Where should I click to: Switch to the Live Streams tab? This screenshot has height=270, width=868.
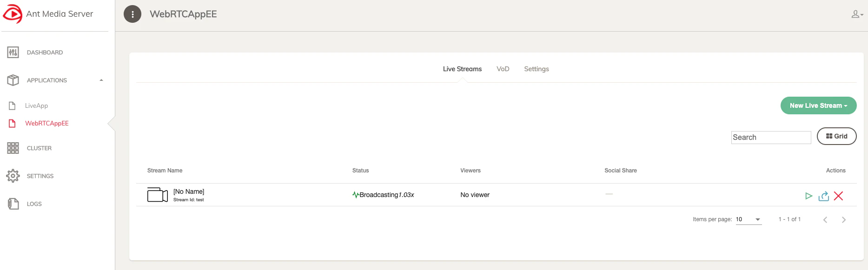pyautogui.click(x=462, y=69)
